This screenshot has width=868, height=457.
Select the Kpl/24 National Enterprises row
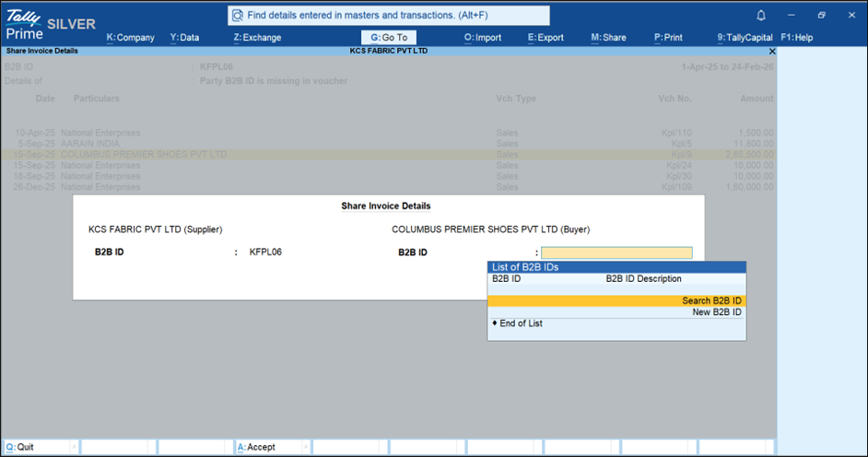(x=389, y=166)
